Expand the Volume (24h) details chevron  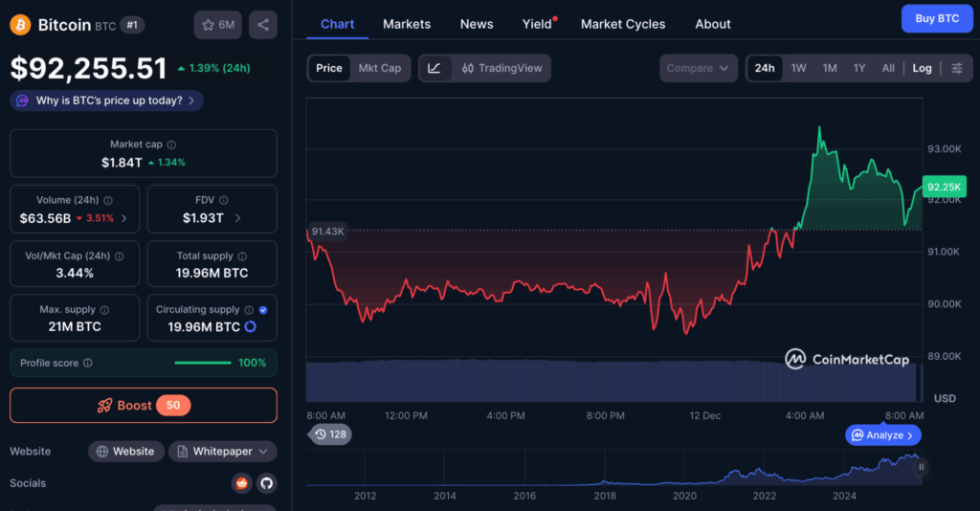tap(123, 218)
